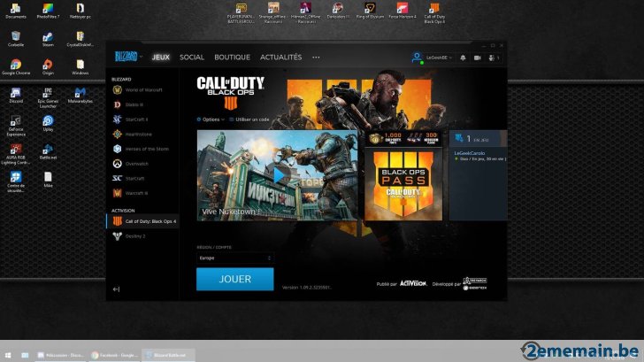Switch to Facebook Chrome taskbar window

click(x=115, y=355)
